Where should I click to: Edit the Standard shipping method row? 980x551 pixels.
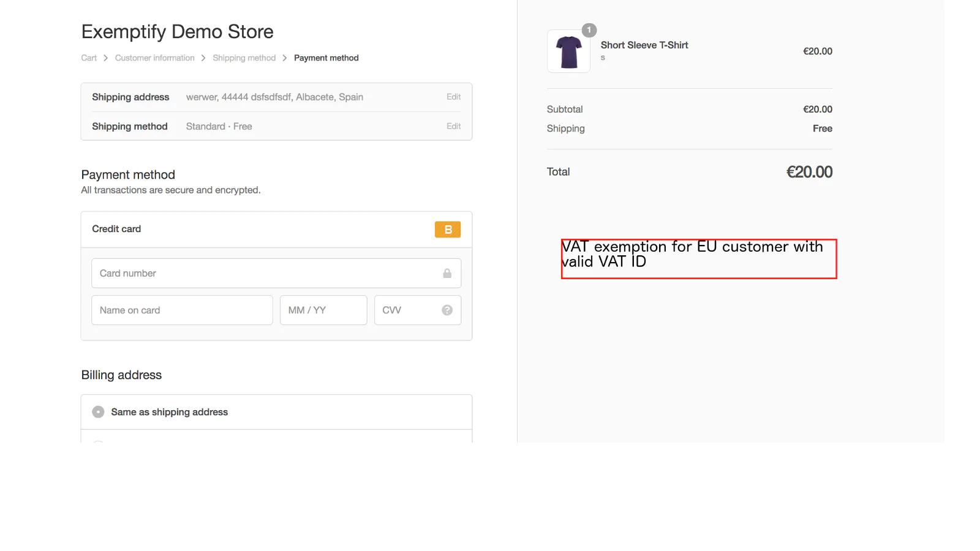[x=453, y=126]
